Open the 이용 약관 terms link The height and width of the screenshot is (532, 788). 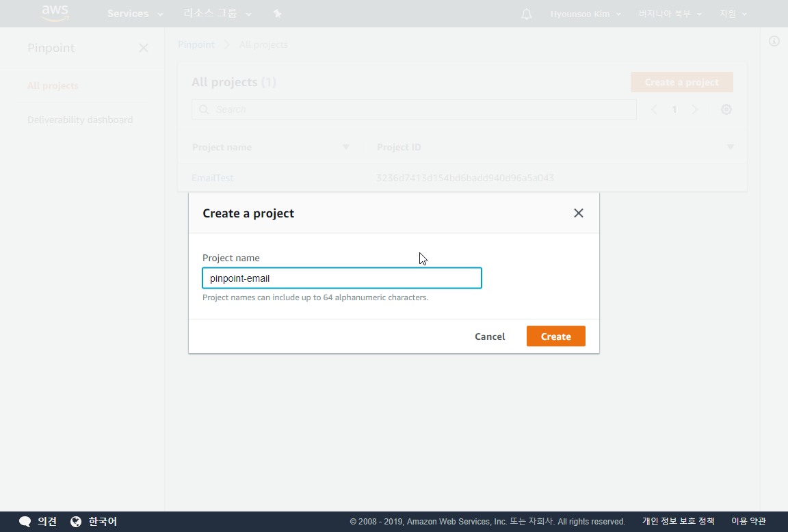pyautogui.click(x=748, y=522)
